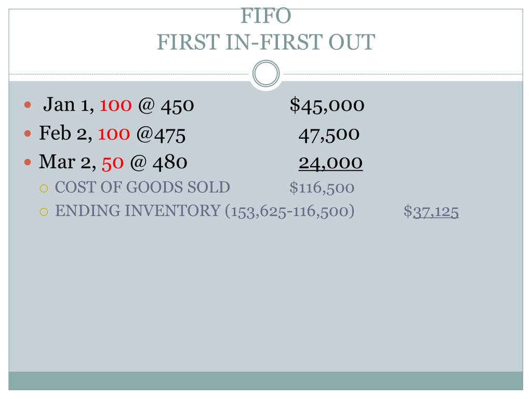The height and width of the screenshot is (399, 532).
Task: Click the red 100 in the Jan 1 line
Action: 115,105
